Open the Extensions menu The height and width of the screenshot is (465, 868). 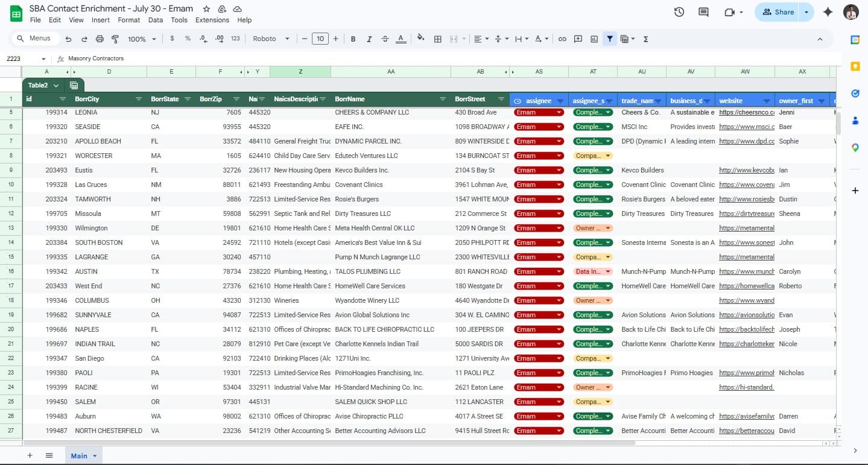pyautogui.click(x=212, y=20)
